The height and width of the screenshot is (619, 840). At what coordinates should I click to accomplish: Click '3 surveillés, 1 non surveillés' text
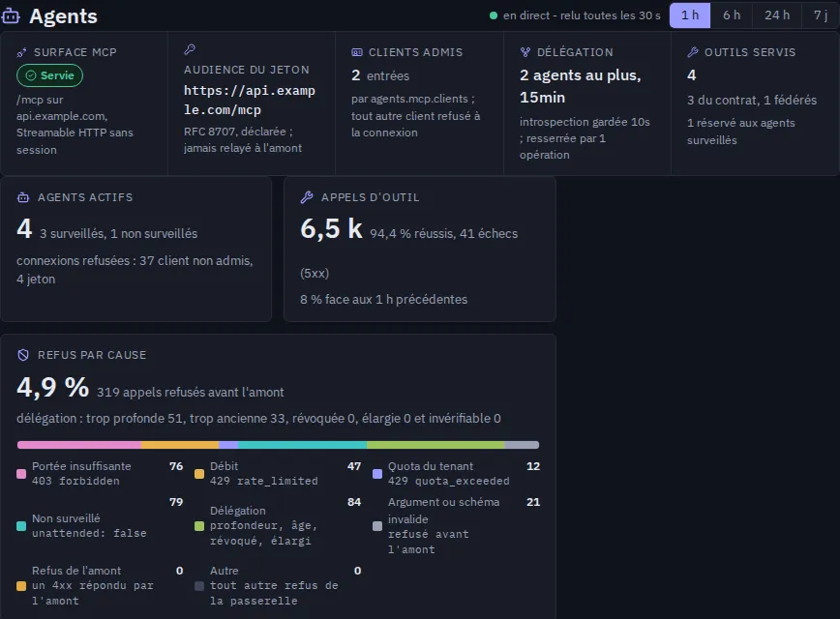(x=118, y=233)
